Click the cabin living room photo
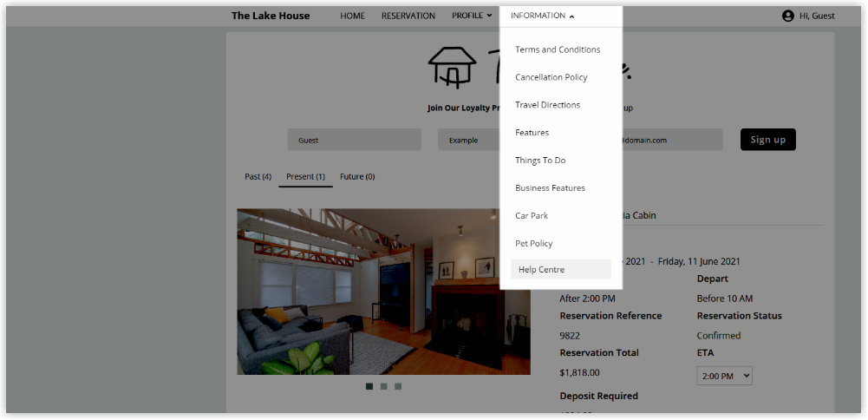This screenshot has width=868, height=420. [383, 292]
